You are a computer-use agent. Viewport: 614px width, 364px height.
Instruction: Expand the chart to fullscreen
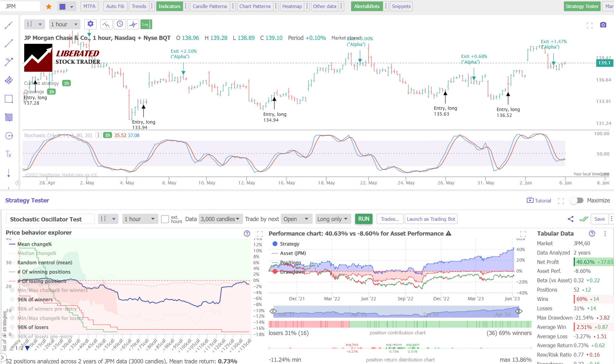tap(590, 25)
